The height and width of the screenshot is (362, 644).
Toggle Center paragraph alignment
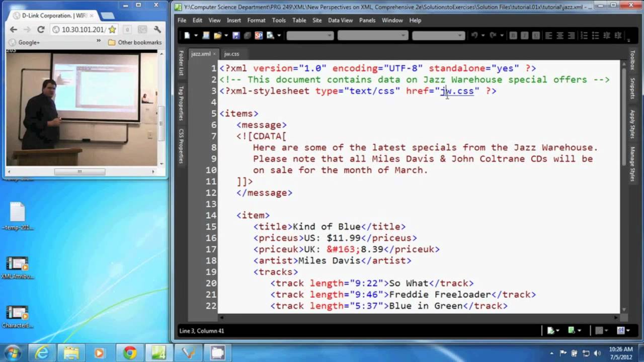[560, 35]
